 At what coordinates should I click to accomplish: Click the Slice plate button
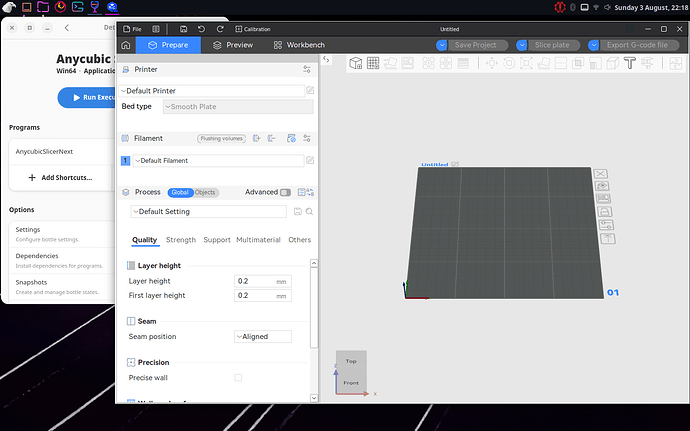552,45
